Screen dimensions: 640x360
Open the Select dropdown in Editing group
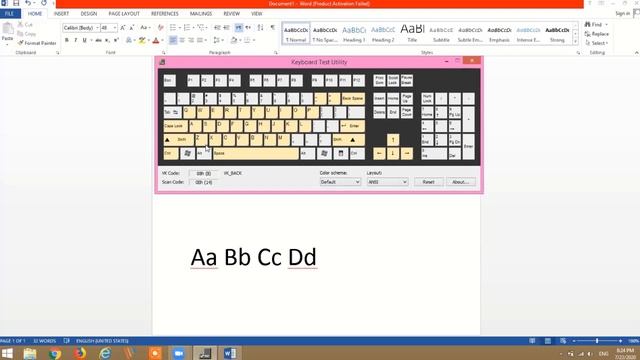(x=596, y=43)
